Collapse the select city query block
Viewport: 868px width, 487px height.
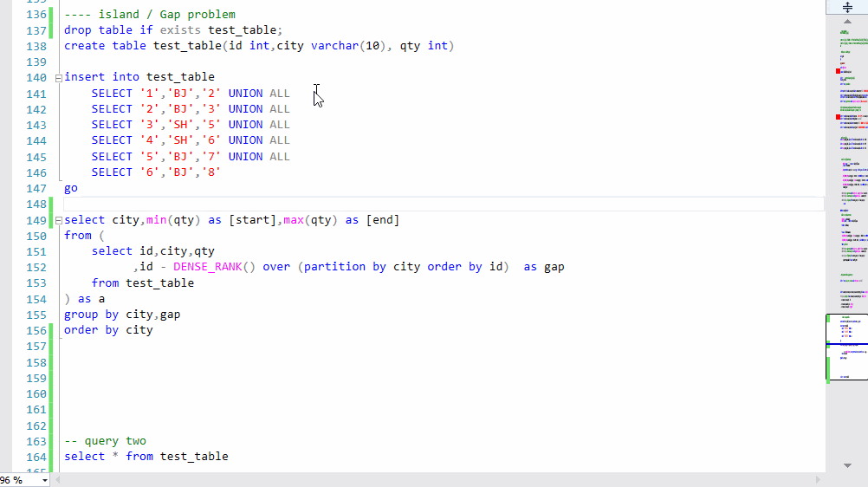(x=59, y=220)
